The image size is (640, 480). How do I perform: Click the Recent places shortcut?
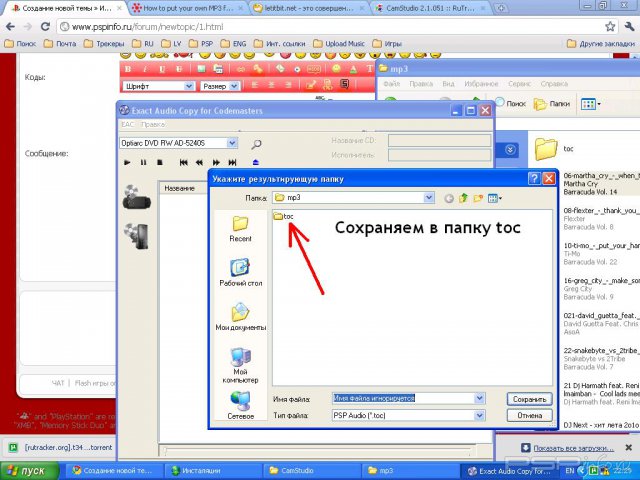pyautogui.click(x=240, y=226)
